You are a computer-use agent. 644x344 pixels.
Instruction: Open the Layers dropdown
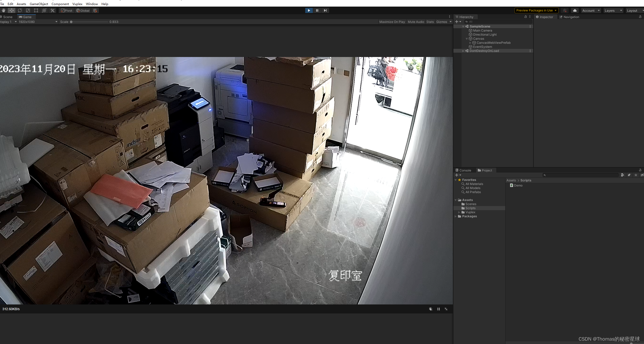point(613,10)
